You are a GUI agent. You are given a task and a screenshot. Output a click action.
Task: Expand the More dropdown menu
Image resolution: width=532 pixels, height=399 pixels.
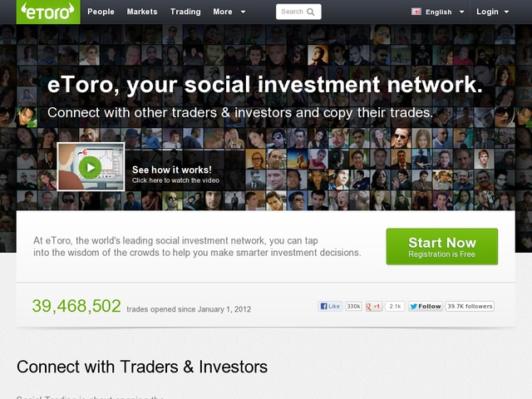(229, 12)
